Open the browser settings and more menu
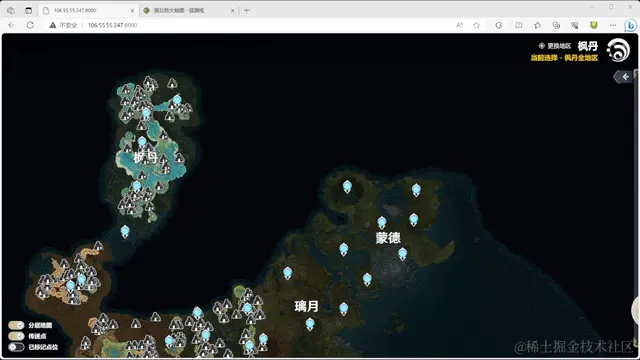640x360 pixels. click(613, 25)
